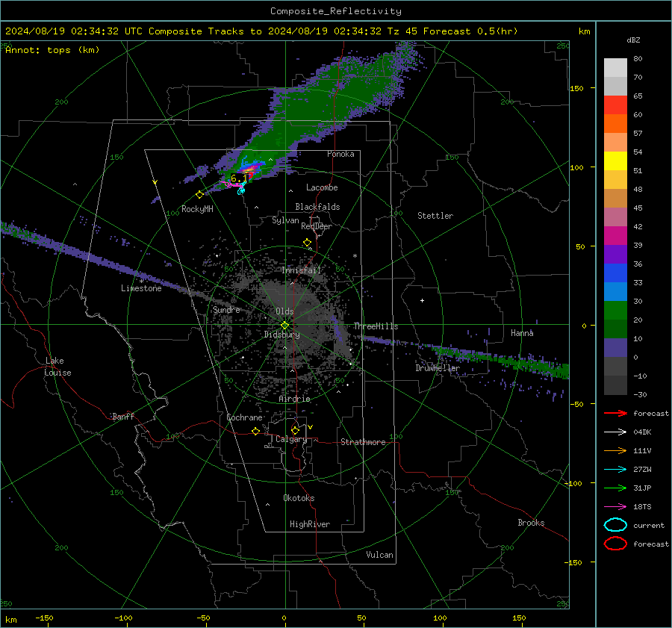672x628 pixels.
Task: Click the yellow diamond marker near RedDeer
Action: point(307,243)
